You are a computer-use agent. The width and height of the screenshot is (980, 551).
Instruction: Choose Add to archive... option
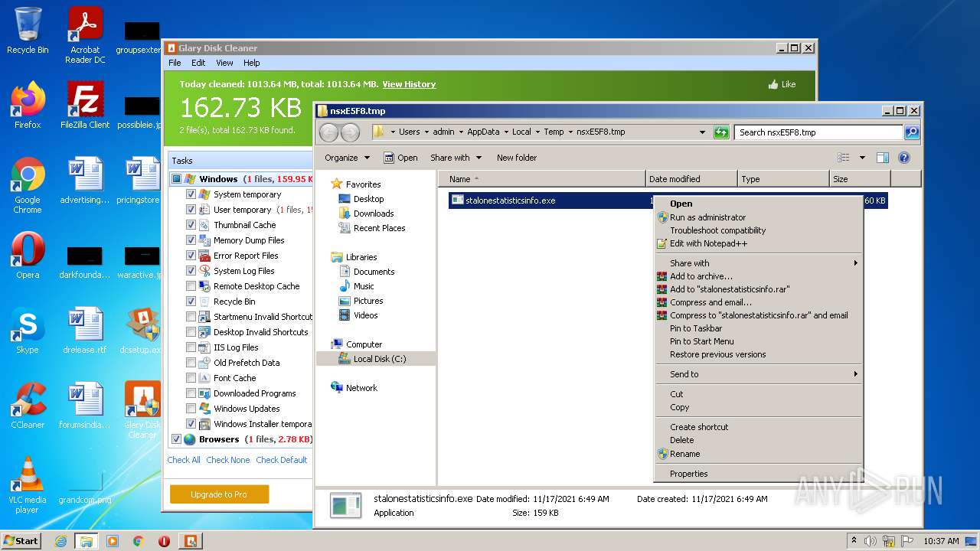(x=758, y=276)
